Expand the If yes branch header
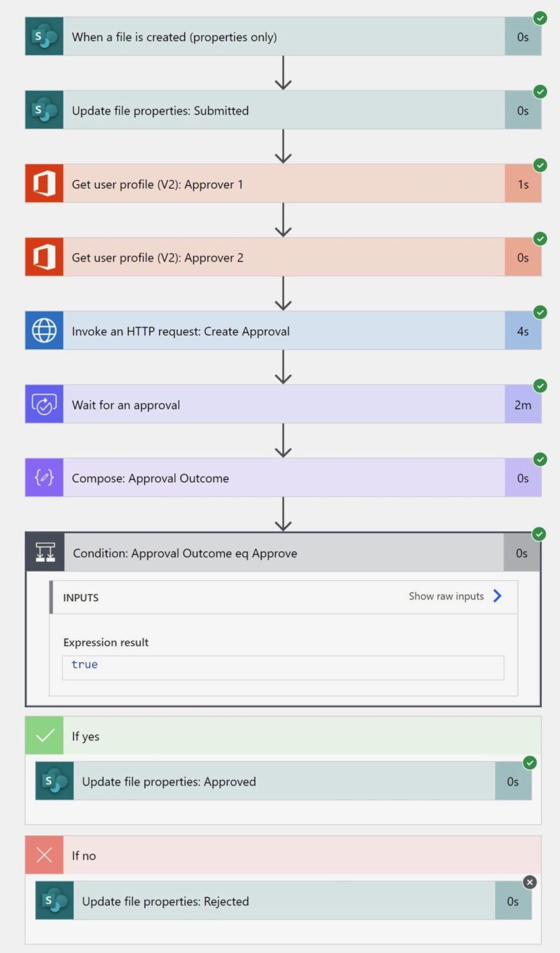The image size is (560, 953). (283, 736)
